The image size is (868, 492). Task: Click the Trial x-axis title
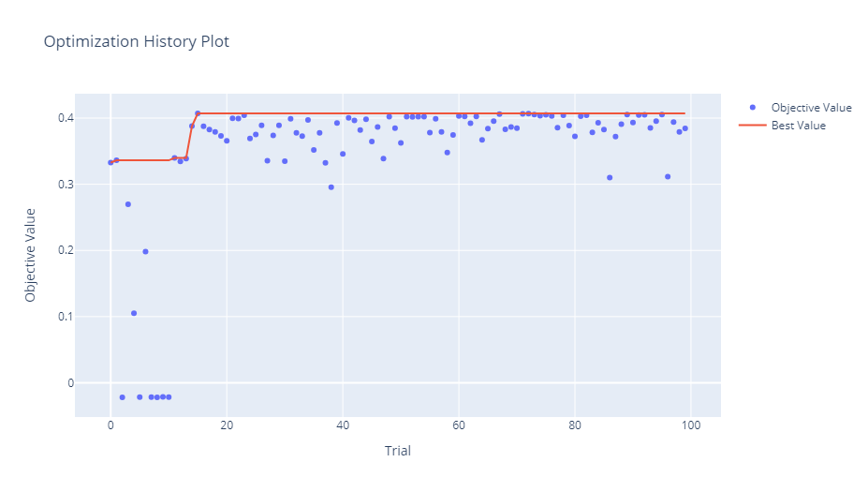[x=398, y=451]
